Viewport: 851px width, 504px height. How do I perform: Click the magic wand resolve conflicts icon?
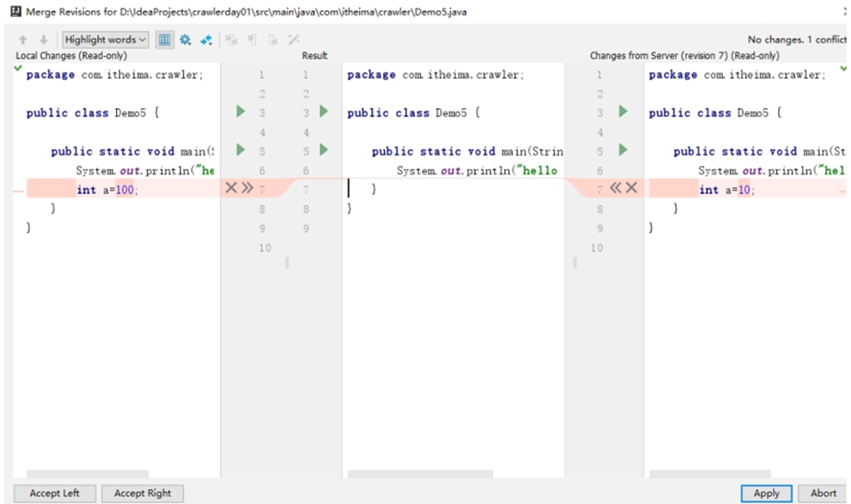pyautogui.click(x=294, y=39)
